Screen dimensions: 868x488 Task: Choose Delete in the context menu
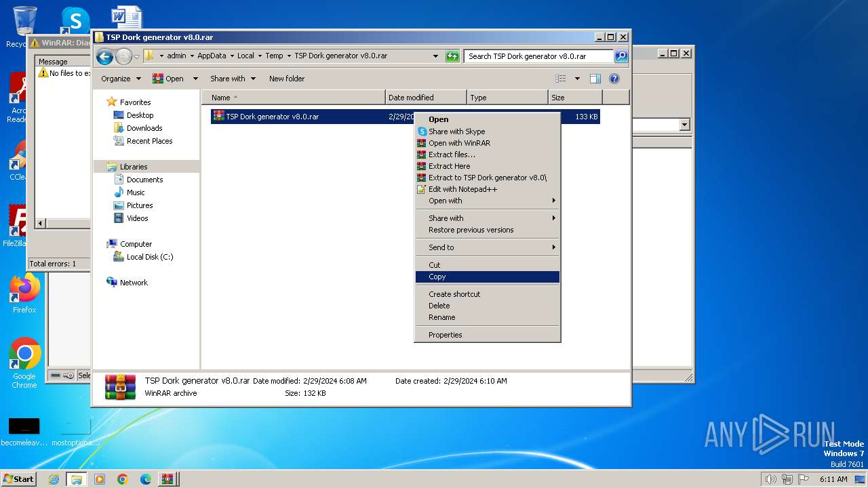pos(488,306)
